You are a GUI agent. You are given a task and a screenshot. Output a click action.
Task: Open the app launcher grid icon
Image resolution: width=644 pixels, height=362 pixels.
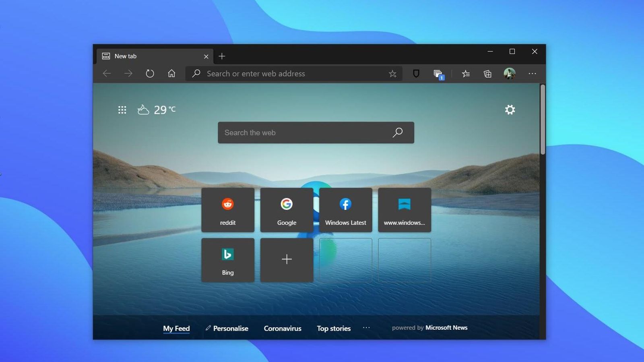[122, 110]
